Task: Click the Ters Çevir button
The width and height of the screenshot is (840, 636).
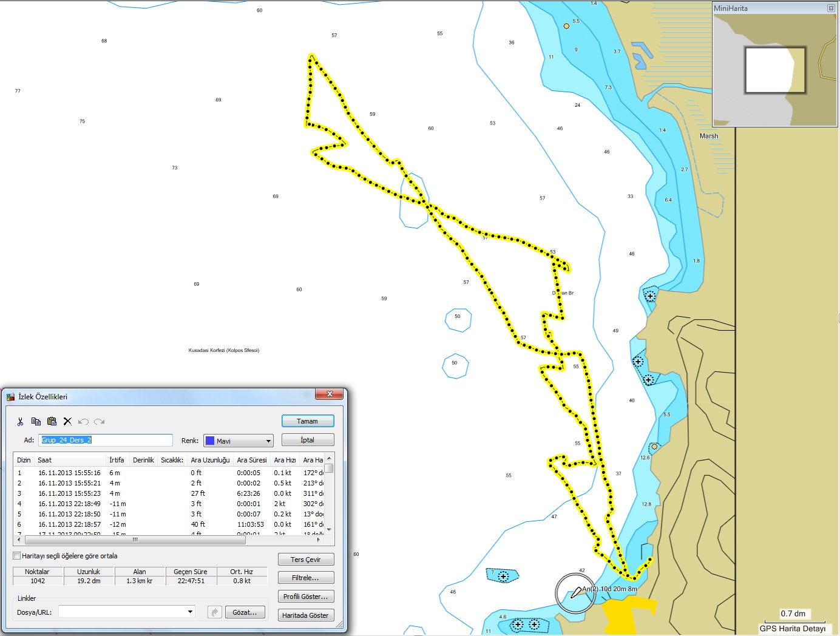Action: [306, 560]
